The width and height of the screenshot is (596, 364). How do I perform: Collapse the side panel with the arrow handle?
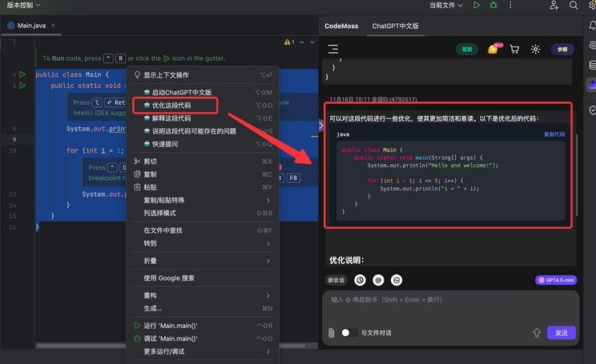[x=320, y=126]
